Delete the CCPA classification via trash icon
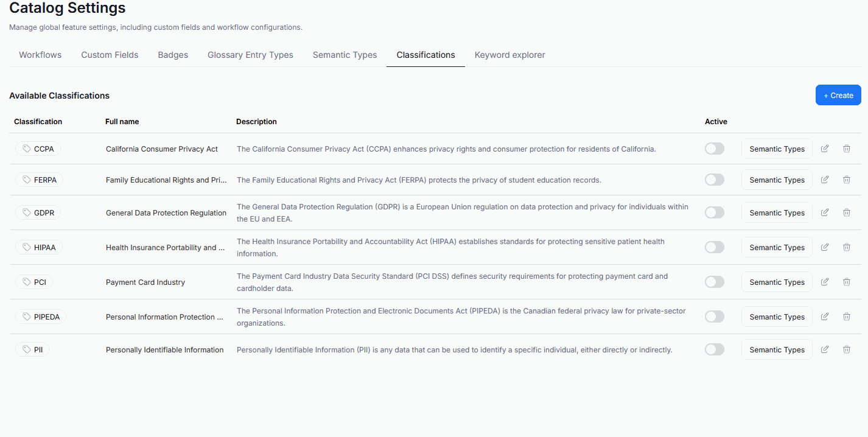 847,149
